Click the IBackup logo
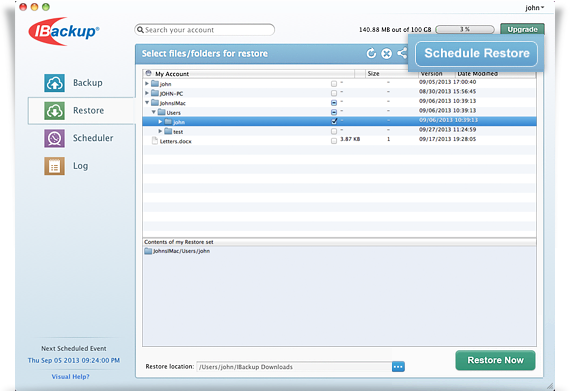This screenshot has width=570, height=391. tap(63, 31)
